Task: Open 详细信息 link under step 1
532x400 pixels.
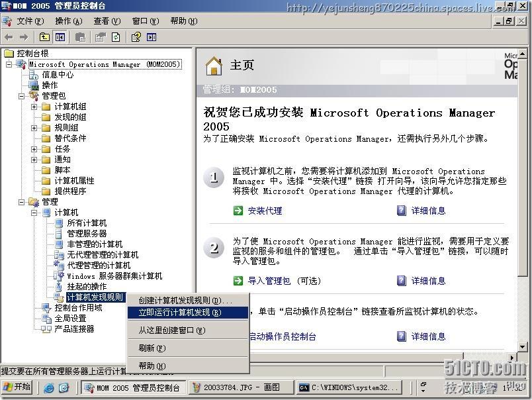Action: [429, 211]
